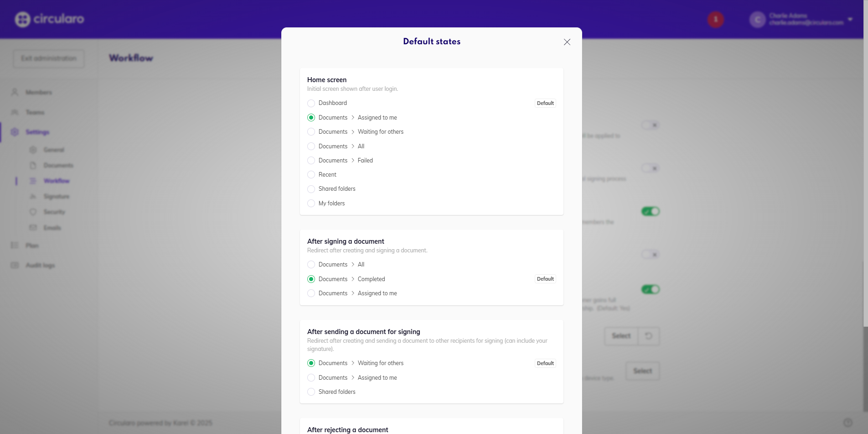This screenshot has height=434, width=868.
Task: Click the Plan icon in sidebar
Action: point(15,246)
